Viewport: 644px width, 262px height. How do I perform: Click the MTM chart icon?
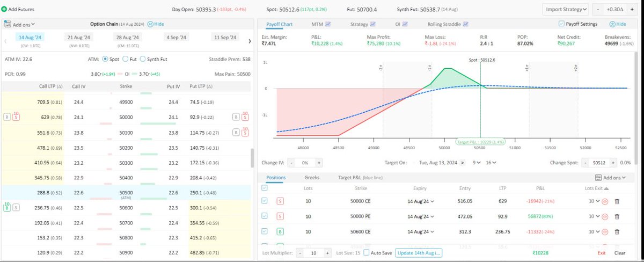coord(327,24)
